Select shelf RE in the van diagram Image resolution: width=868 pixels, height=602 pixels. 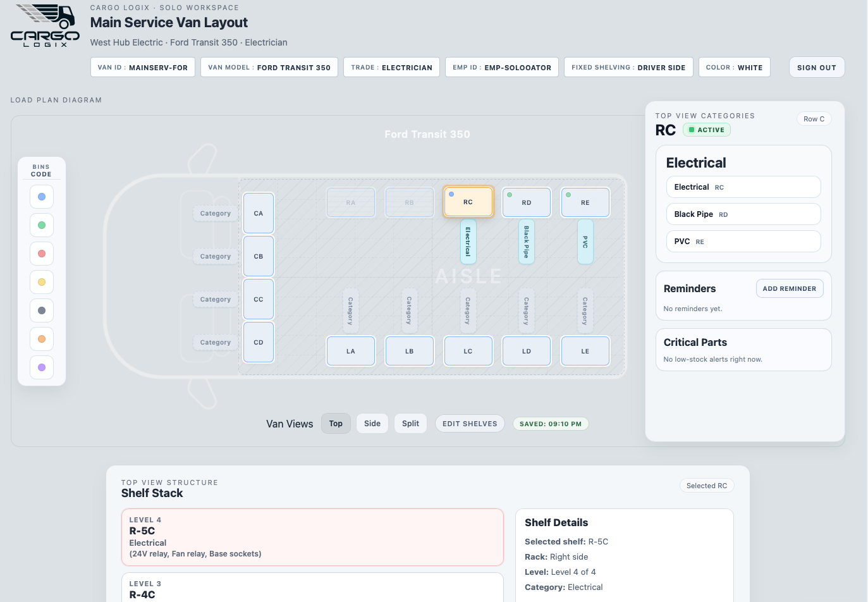click(585, 202)
